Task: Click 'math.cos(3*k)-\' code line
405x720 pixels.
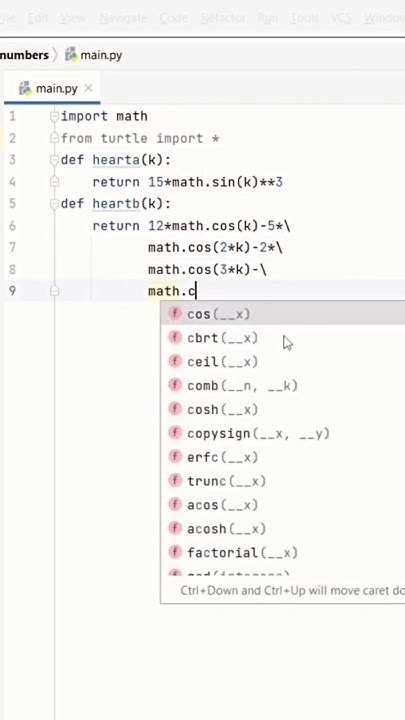Action: click(x=207, y=270)
